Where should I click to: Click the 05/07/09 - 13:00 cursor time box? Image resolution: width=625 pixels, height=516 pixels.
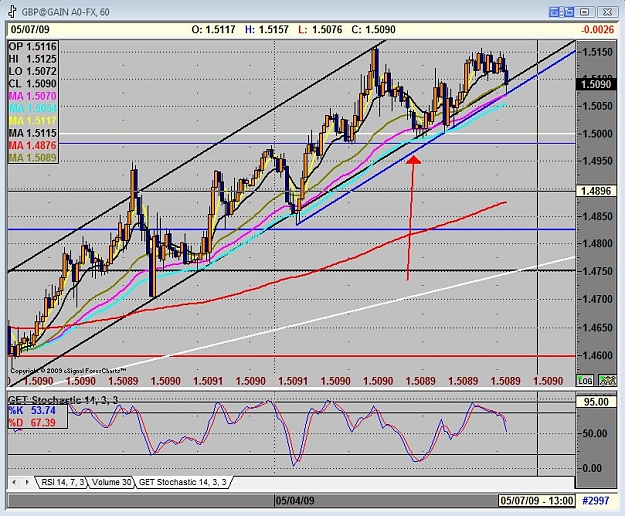[x=537, y=501]
